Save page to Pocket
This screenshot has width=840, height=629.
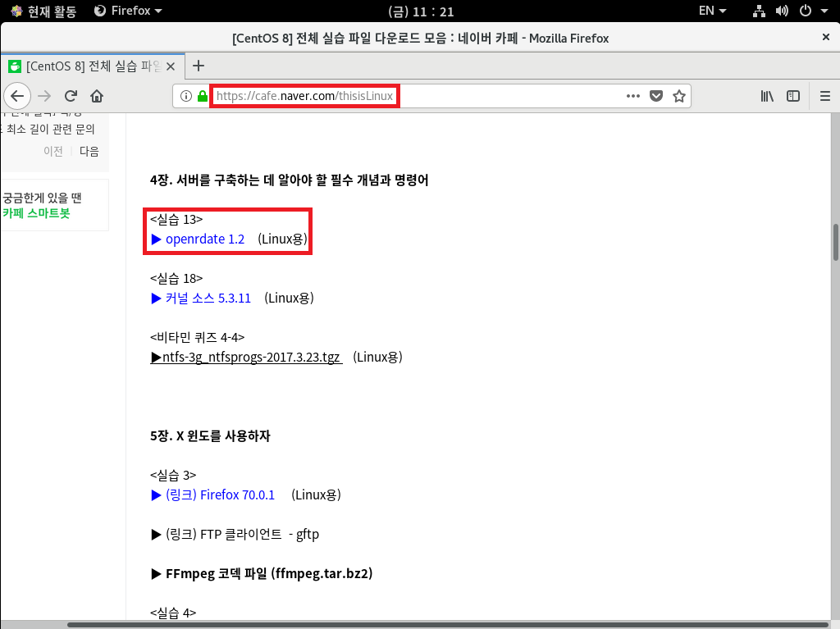656,96
